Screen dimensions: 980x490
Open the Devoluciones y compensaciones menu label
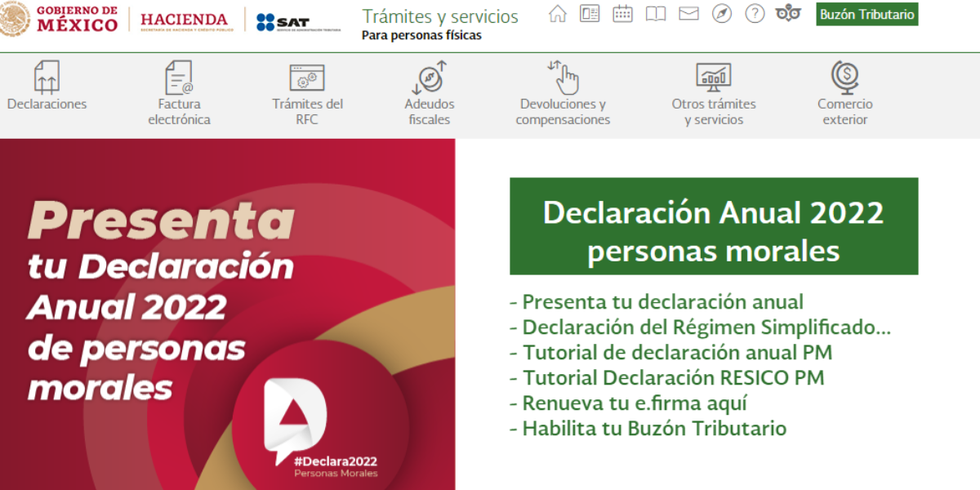pos(563,112)
